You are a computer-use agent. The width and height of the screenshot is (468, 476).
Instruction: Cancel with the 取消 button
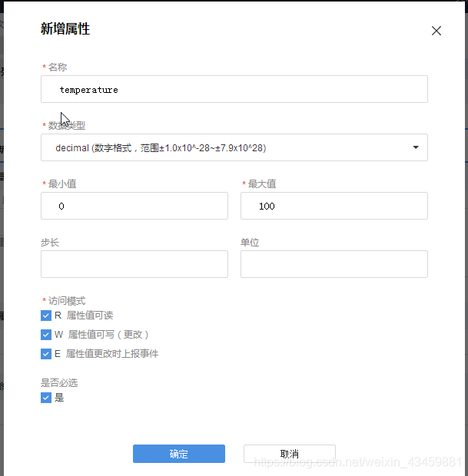pyautogui.click(x=290, y=454)
